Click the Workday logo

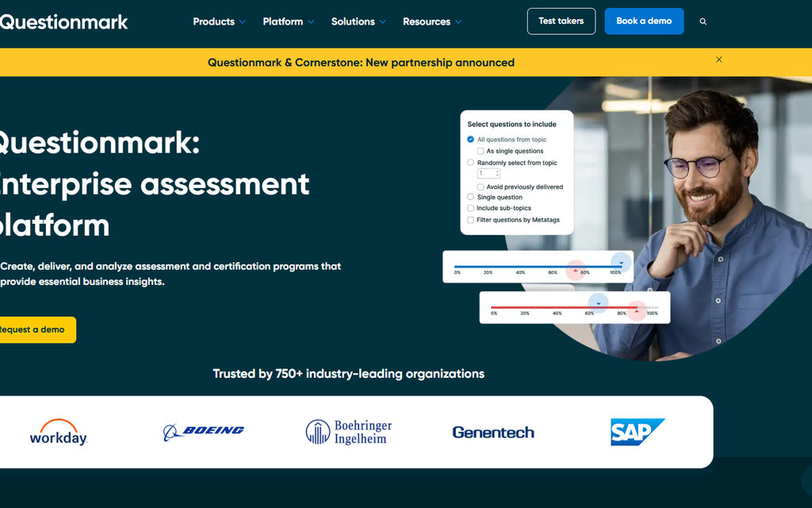point(59,432)
